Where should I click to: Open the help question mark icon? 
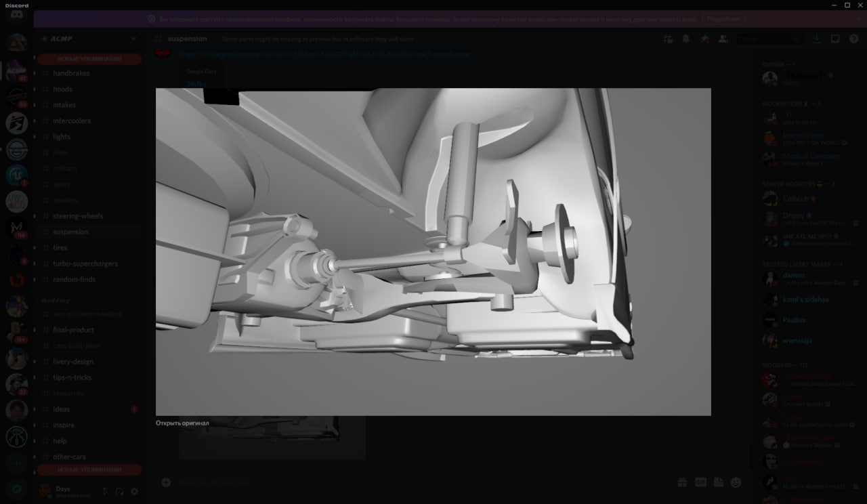pos(853,39)
